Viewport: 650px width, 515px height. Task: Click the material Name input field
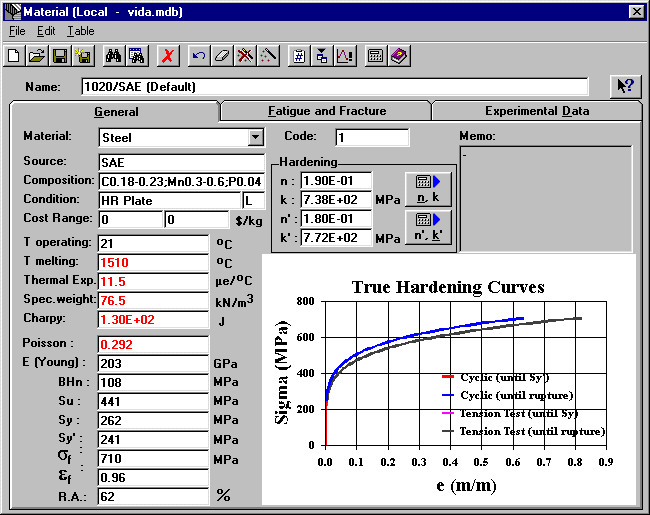coord(335,86)
